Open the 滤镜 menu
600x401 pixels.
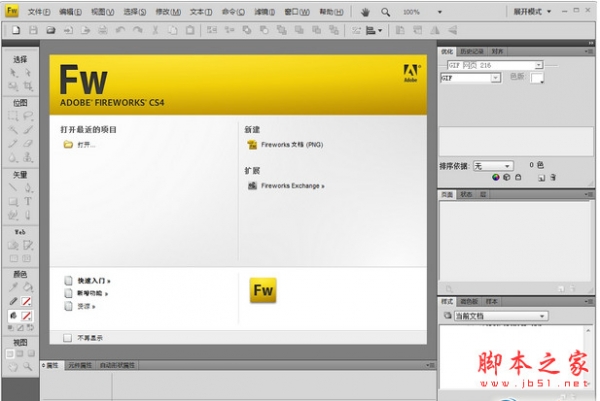[265, 12]
